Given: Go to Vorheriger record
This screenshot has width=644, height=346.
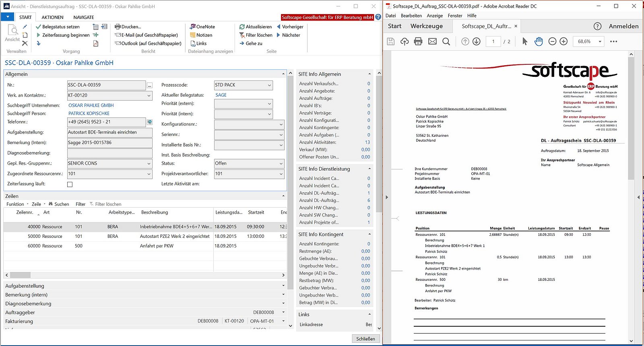Looking at the screenshot, I should pyautogui.click(x=290, y=27).
